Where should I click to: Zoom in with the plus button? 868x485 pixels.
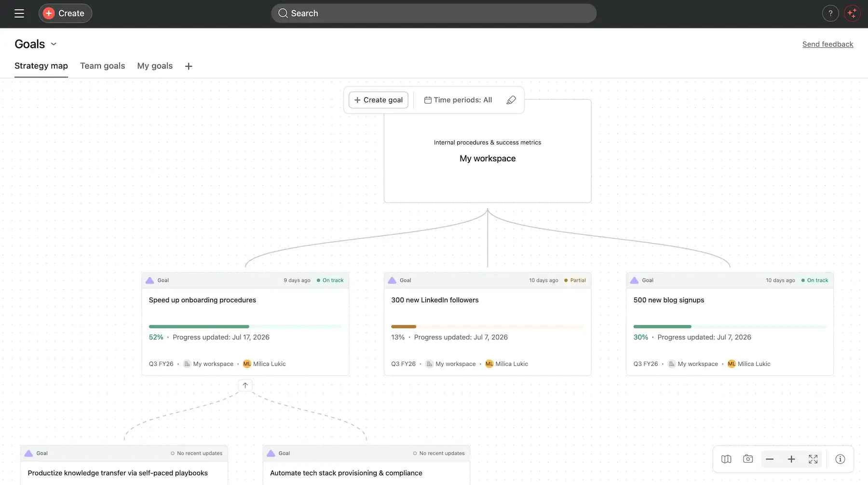click(791, 459)
